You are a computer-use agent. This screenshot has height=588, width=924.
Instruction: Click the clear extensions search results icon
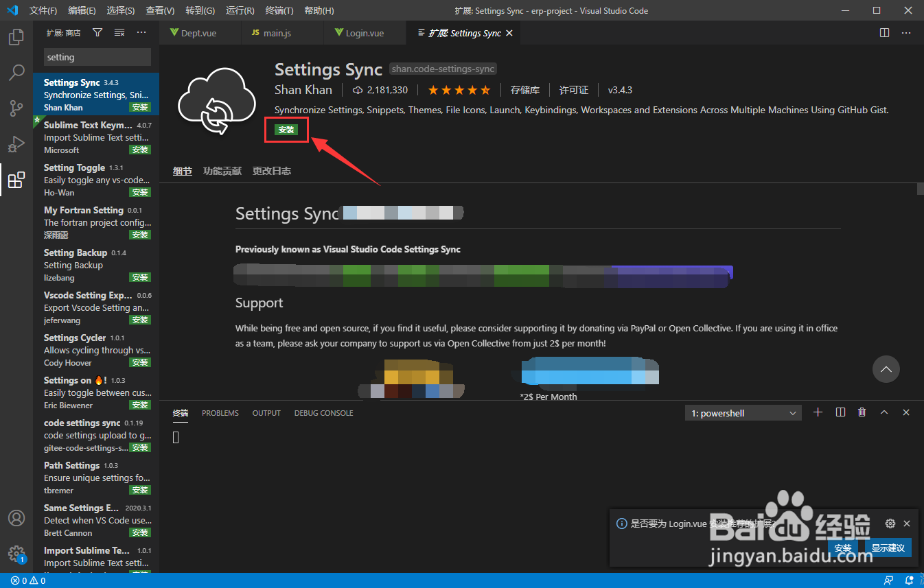(x=119, y=32)
